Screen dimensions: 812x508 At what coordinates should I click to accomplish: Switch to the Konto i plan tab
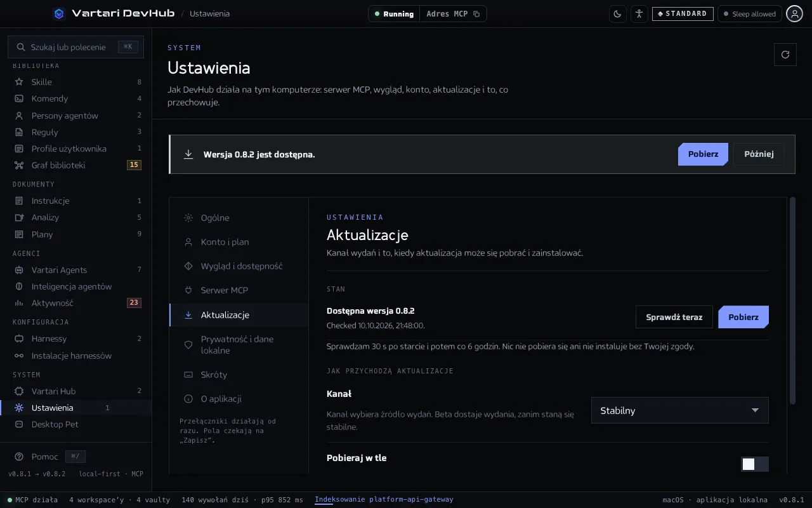(239, 242)
